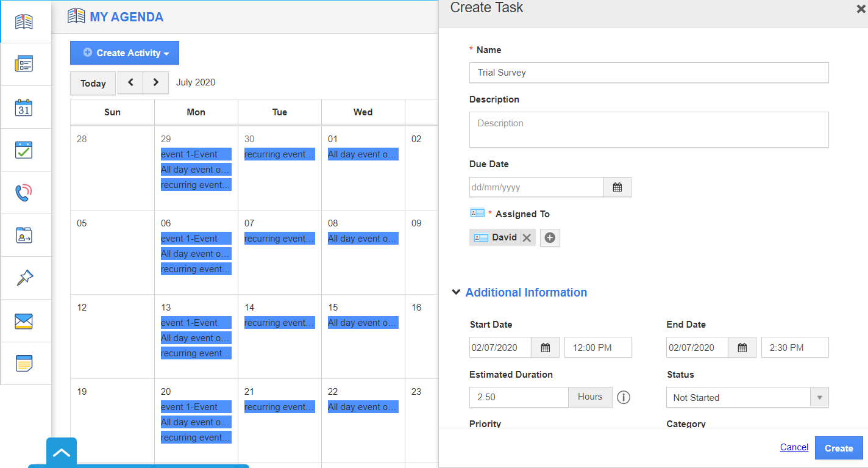Click the Today button

pyautogui.click(x=93, y=83)
